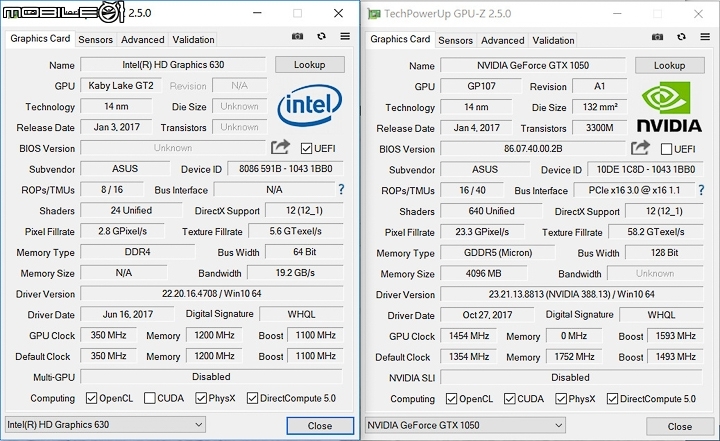Click Device ID field 10DE 1C8D - 1043 1BB0
Screen dimensions: 720x441
[x=646, y=170]
